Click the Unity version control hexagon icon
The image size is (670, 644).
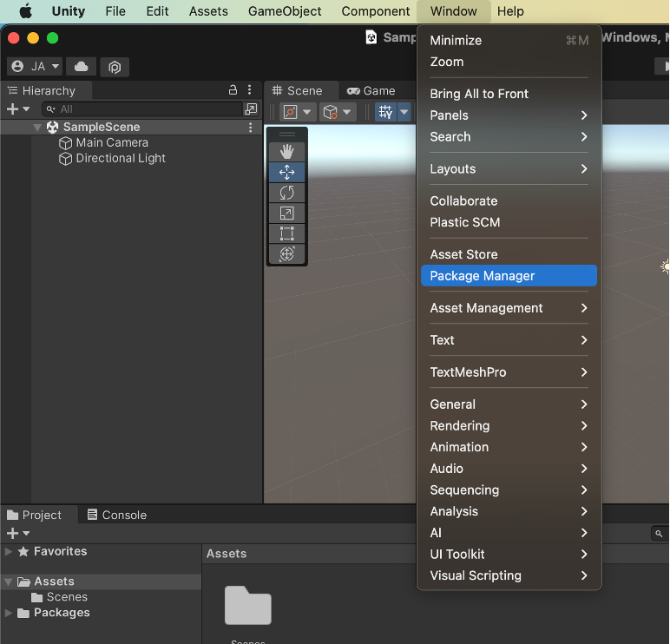[115, 67]
